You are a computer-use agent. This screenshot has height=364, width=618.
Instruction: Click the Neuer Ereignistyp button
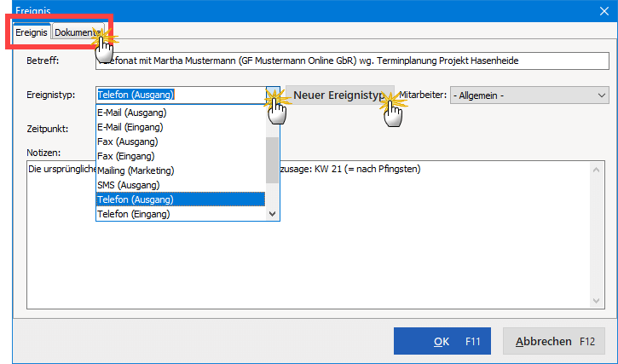point(340,95)
